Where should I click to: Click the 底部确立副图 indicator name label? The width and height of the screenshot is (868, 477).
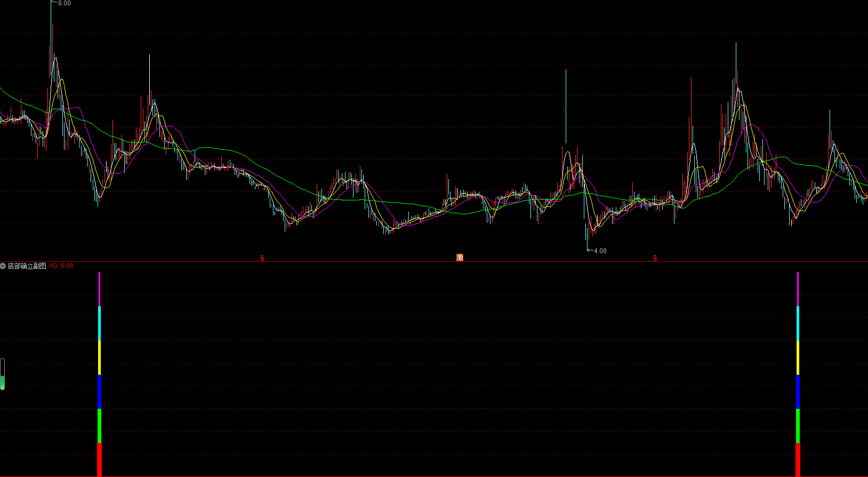tap(27, 266)
